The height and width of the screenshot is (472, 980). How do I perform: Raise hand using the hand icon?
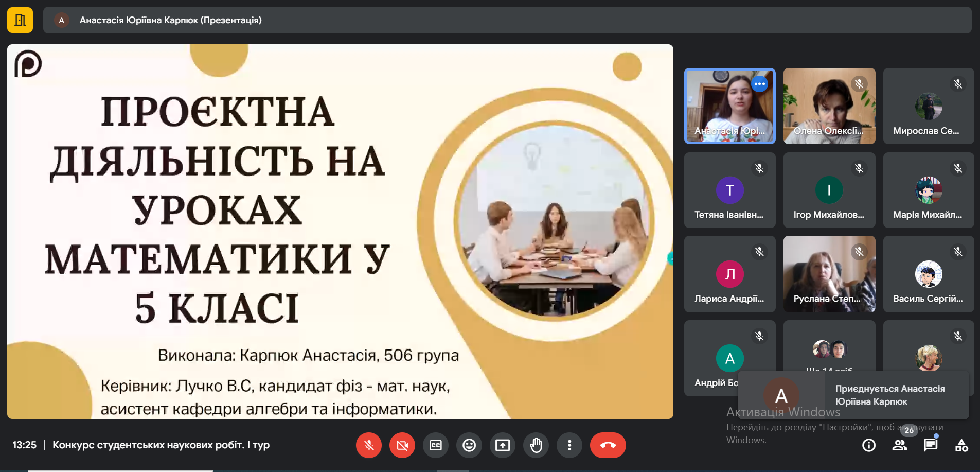pyautogui.click(x=536, y=445)
